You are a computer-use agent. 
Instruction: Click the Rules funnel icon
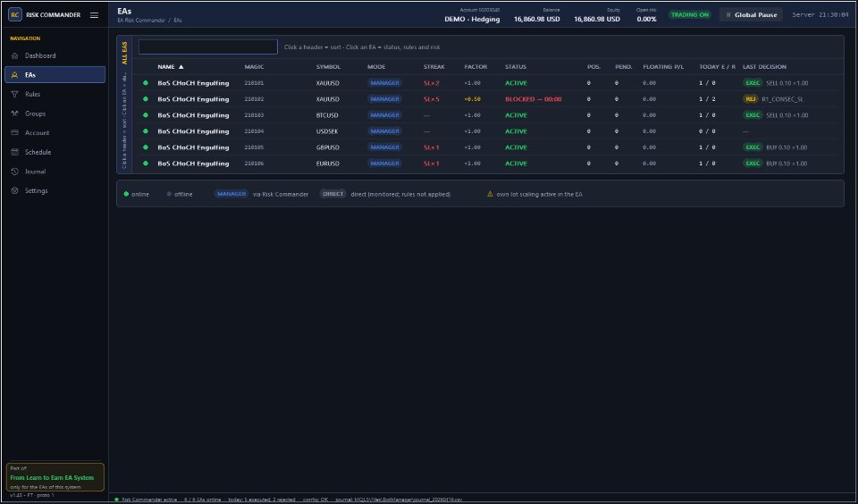(x=15, y=94)
